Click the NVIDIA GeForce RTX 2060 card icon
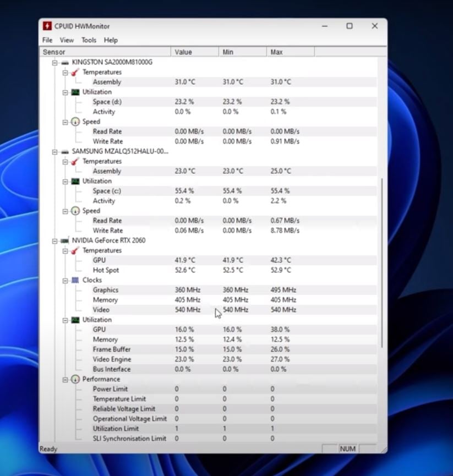The height and width of the screenshot is (476, 453). coord(64,240)
